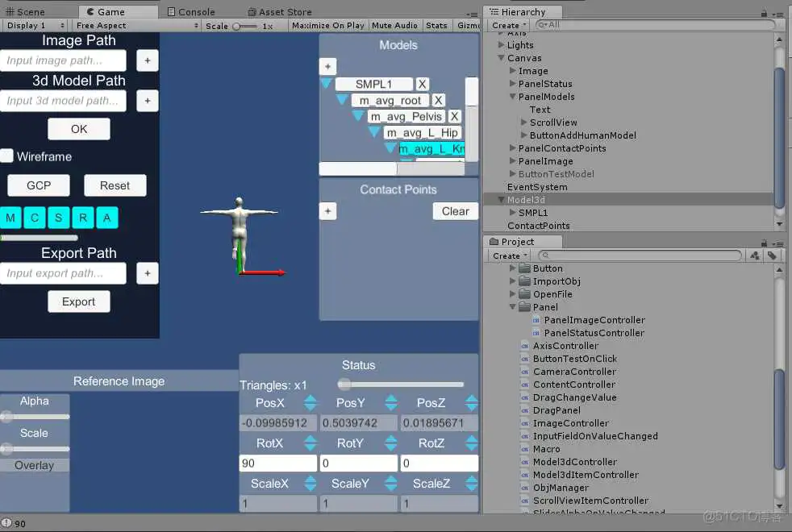Enable the Wireframe checkbox
This screenshot has height=532, width=792.
point(9,156)
